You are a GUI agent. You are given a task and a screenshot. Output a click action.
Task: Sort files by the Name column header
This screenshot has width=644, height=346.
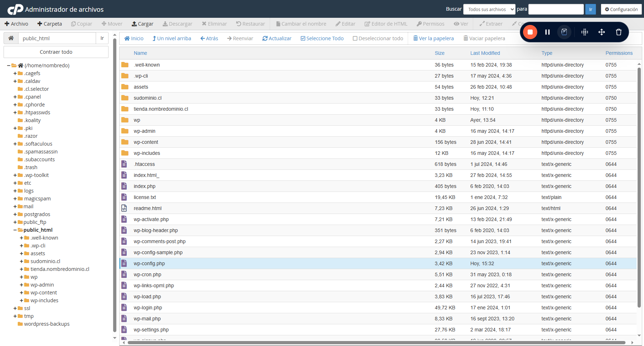coord(140,53)
